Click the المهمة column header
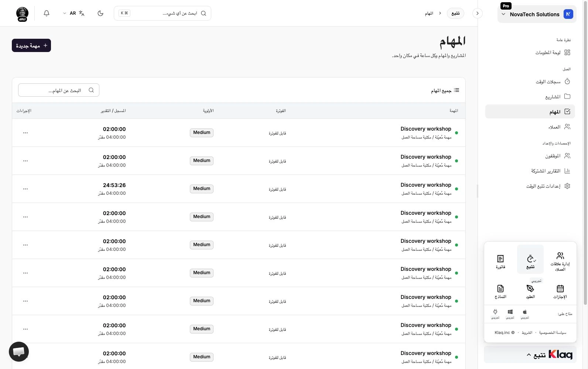This screenshot has height=369, width=588. point(454,111)
